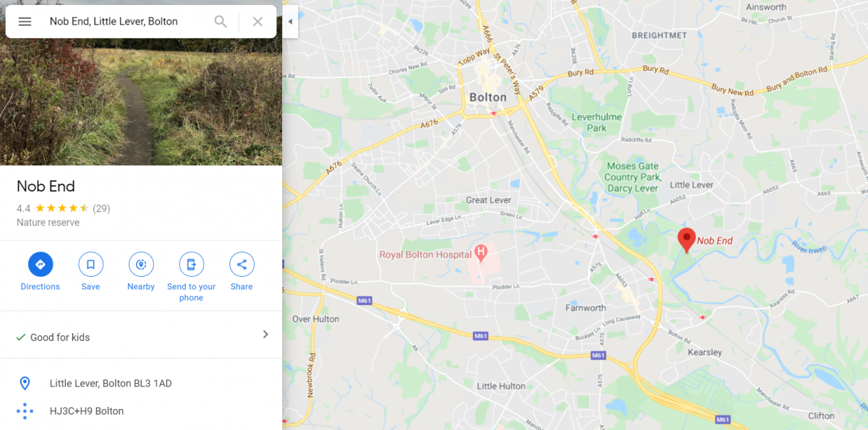This screenshot has height=430, width=868.
Task: Click the Nature reserve category link
Action: point(48,223)
